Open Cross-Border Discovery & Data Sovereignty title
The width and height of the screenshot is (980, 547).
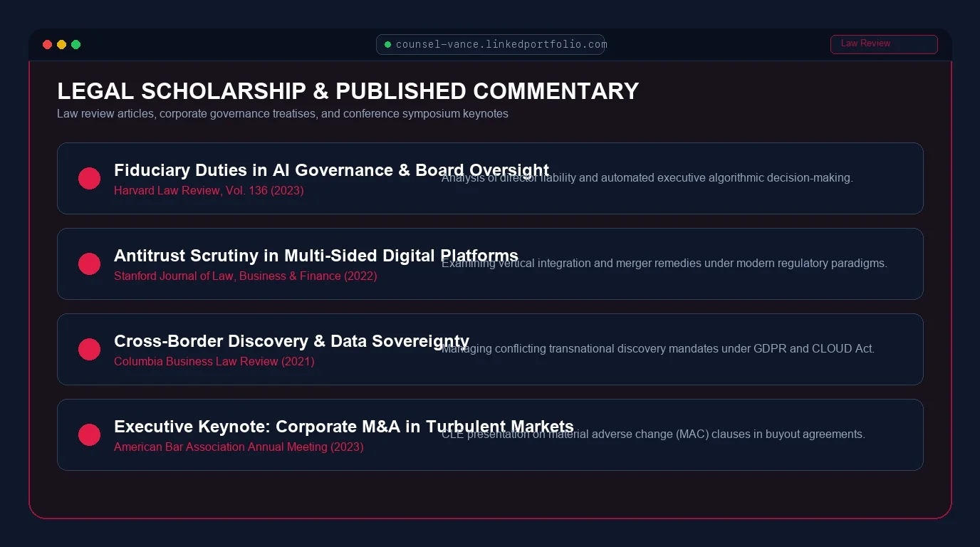tap(291, 341)
